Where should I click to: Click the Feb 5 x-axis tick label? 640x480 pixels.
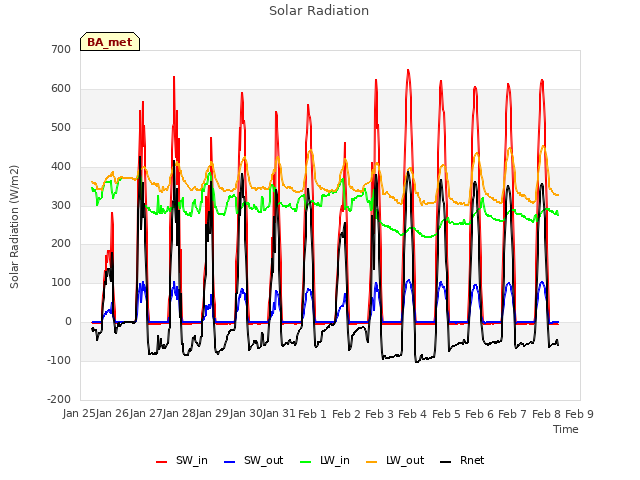[446, 414]
